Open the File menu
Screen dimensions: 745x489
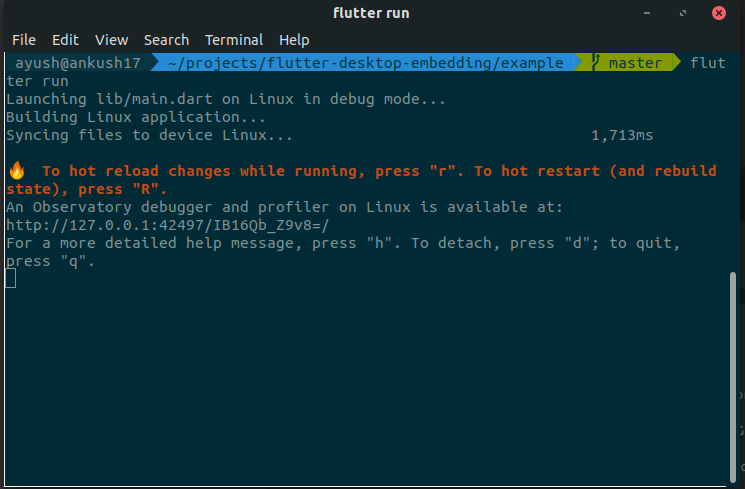pyautogui.click(x=24, y=40)
